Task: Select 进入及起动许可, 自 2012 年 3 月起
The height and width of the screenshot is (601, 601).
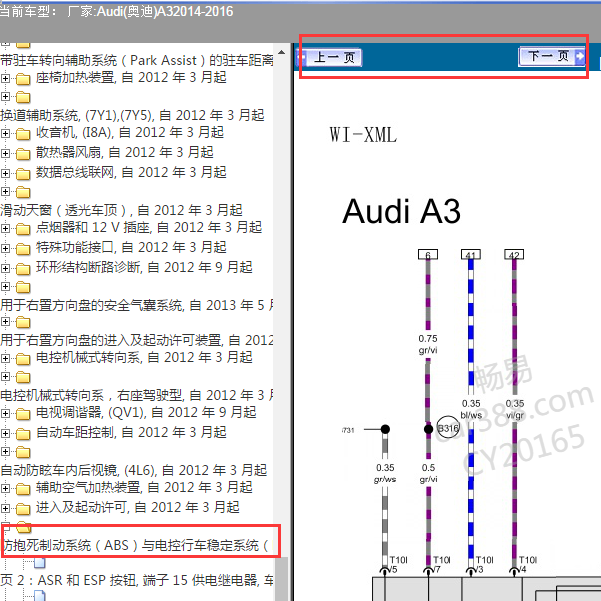Action: click(x=138, y=507)
